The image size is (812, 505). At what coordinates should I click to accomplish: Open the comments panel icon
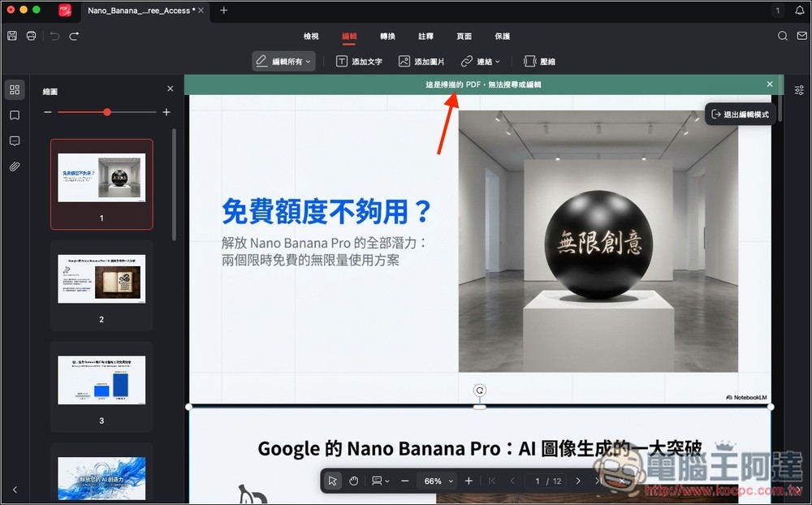point(14,140)
